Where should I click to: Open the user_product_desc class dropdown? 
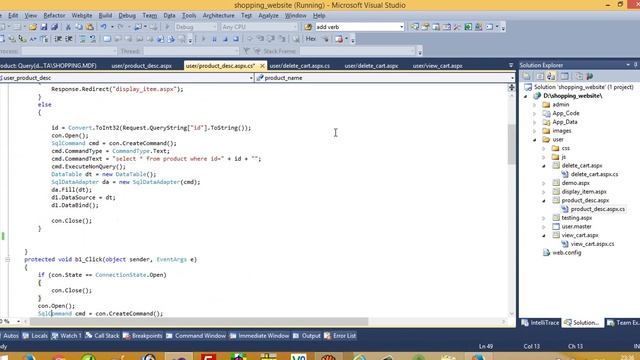tap(251, 78)
